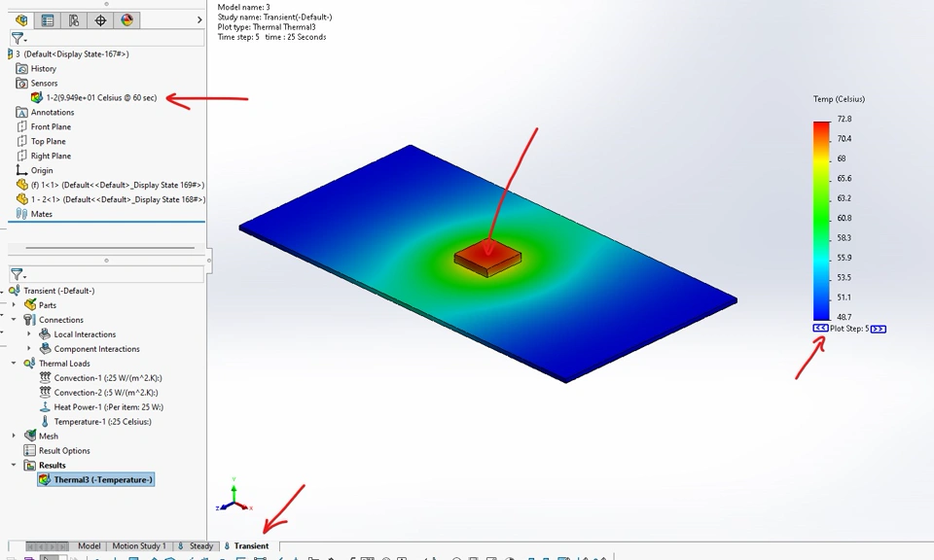This screenshot has width=934, height=560.
Task: Select the History folder icon
Action: click(22, 68)
